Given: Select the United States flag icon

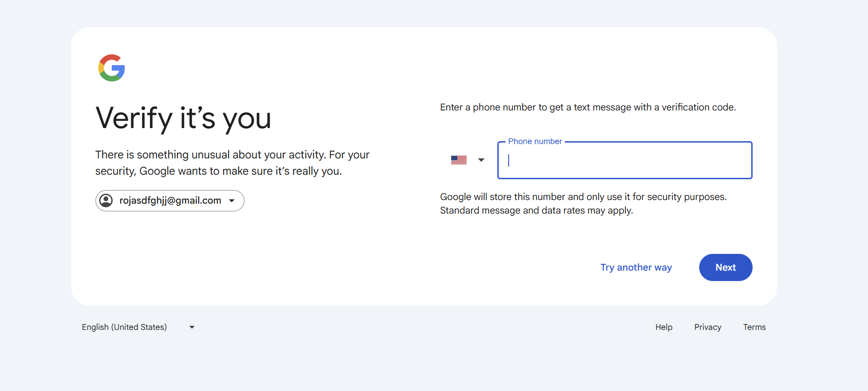Looking at the screenshot, I should click(x=459, y=160).
